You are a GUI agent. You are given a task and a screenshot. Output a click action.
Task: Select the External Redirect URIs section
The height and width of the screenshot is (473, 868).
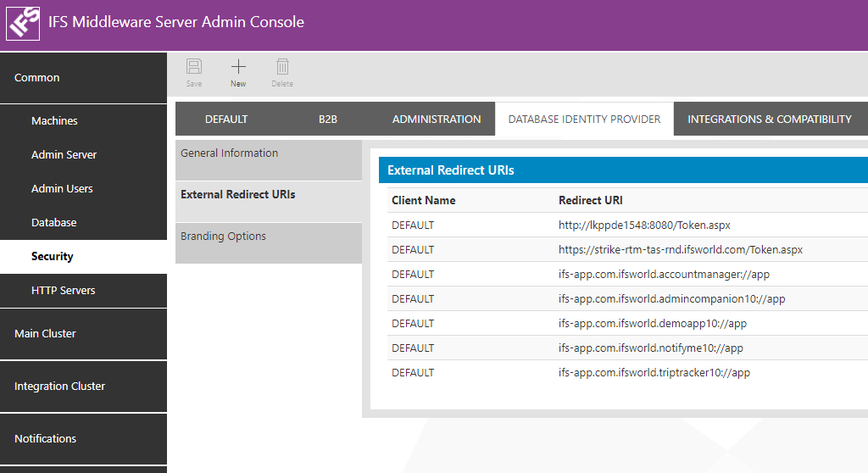coord(269,202)
